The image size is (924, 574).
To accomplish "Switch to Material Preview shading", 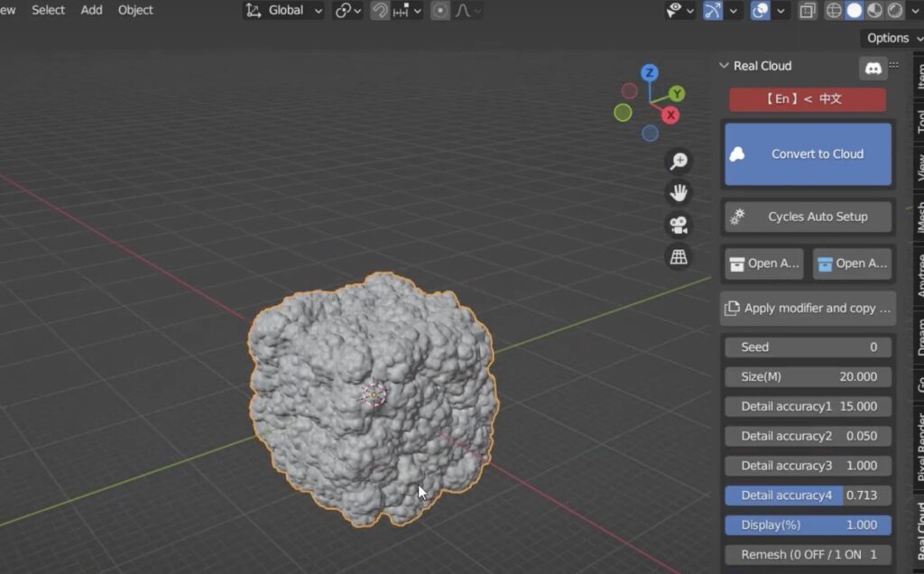I will (x=874, y=11).
